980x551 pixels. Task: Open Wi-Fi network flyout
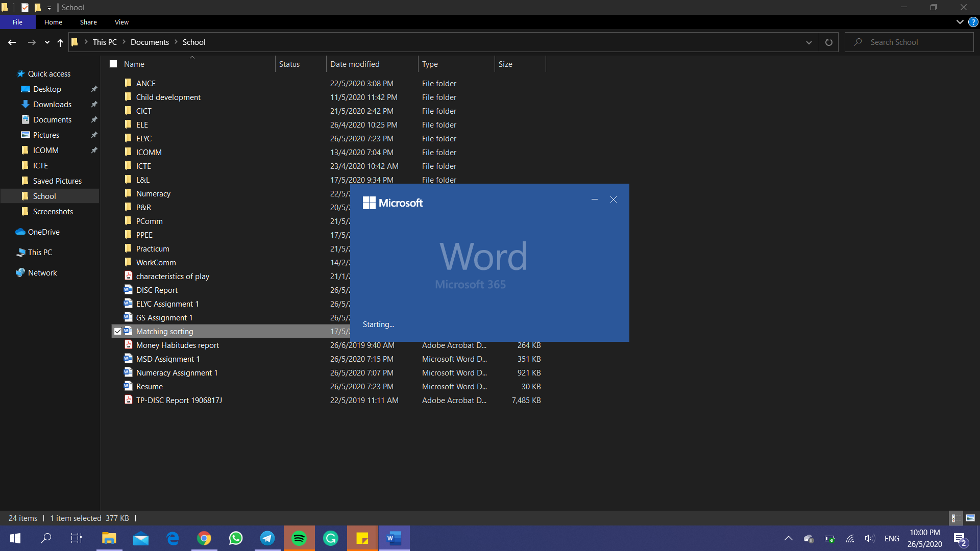850,539
